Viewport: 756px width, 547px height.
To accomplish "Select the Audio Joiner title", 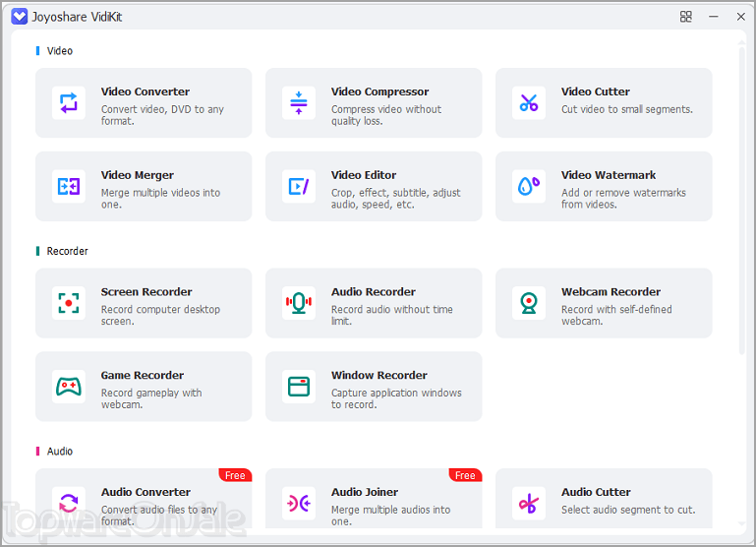I will (365, 492).
